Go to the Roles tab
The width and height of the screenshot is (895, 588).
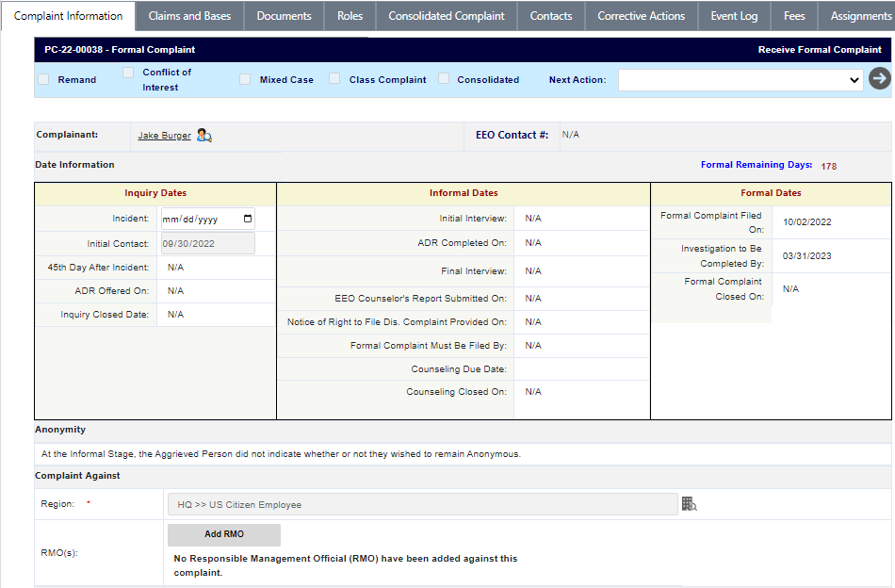(350, 16)
